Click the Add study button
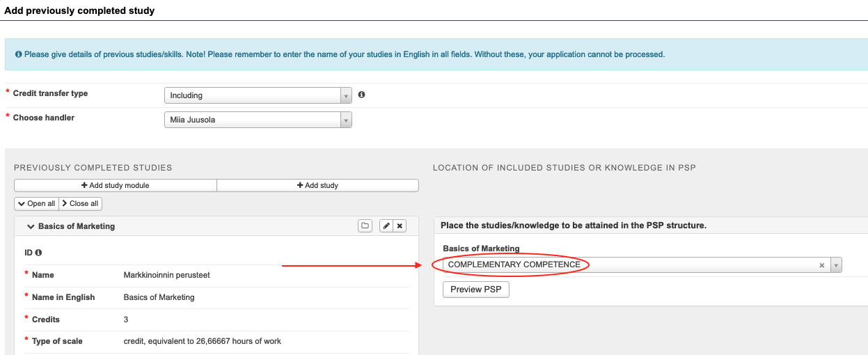 pos(317,185)
